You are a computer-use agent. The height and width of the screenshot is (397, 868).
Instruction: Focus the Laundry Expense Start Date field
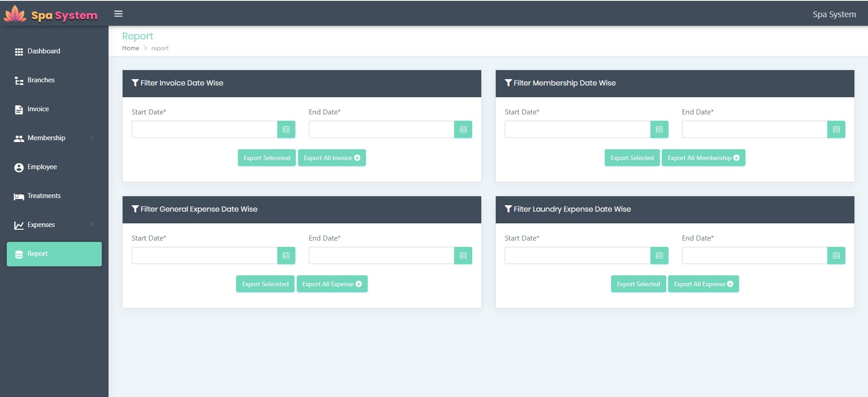578,255
